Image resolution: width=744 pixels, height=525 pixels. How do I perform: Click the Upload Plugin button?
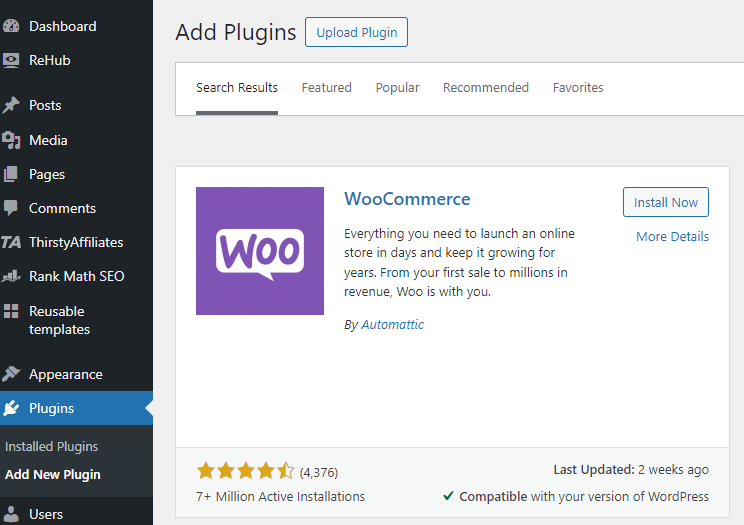pyautogui.click(x=356, y=32)
